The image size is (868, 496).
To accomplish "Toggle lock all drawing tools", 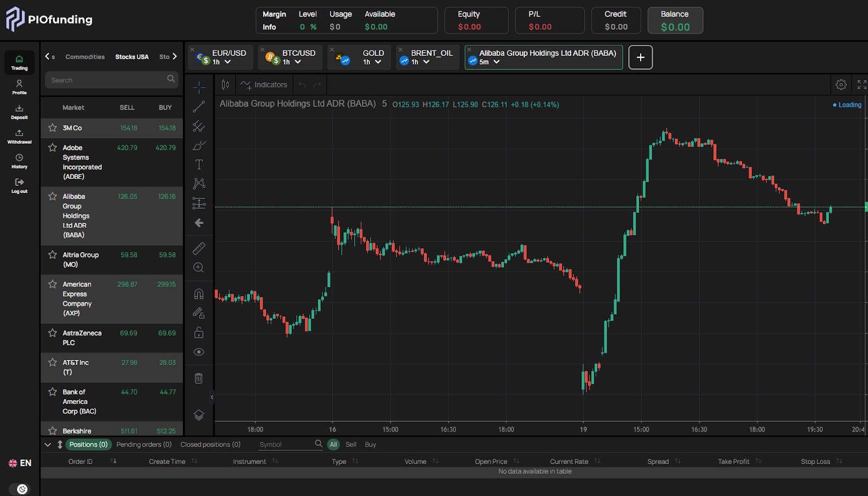I will click(199, 332).
